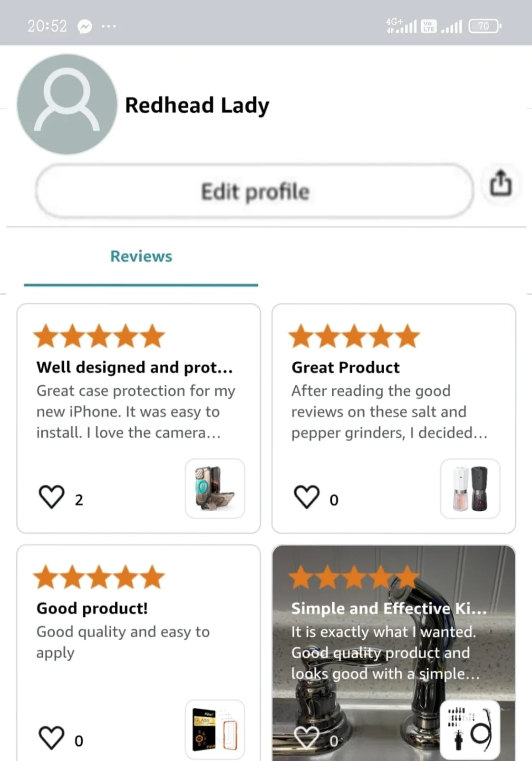Tap the battery indicator in status bar
The height and width of the screenshot is (761, 532).
point(484,26)
